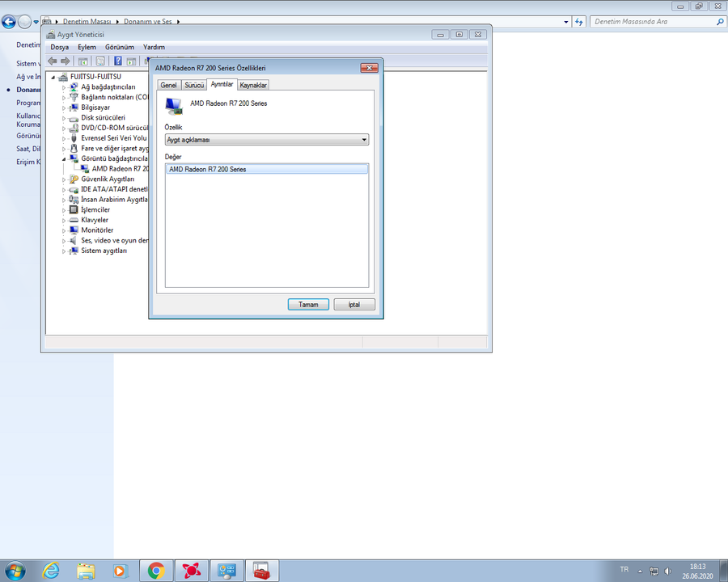
Task: Open the Görünüm menu
Action: tap(120, 48)
